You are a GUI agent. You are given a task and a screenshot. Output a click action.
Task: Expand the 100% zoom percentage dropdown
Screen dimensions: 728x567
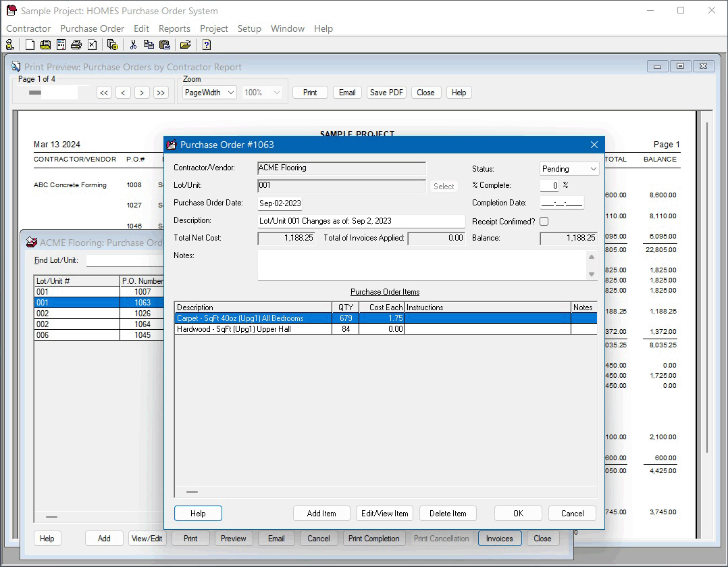(262, 92)
